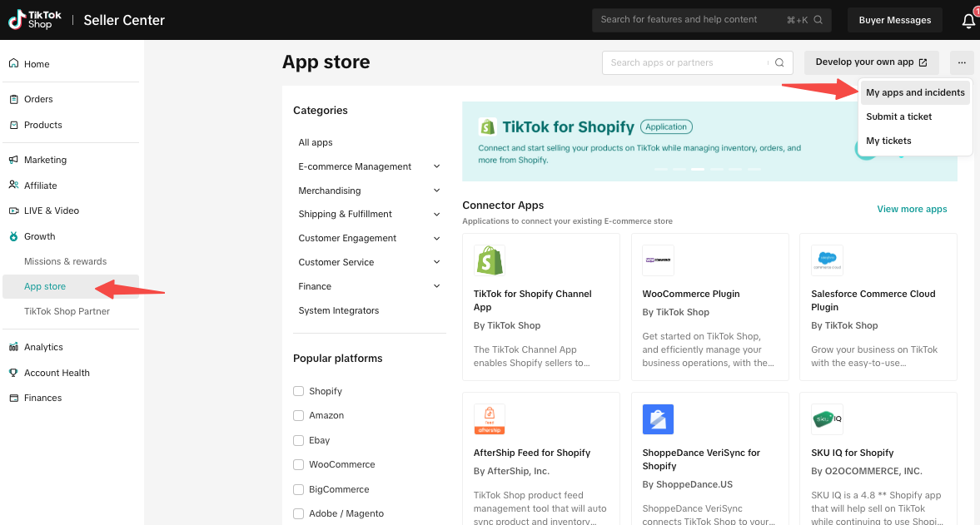Check the WooCommerce platform checkbox

(x=299, y=465)
